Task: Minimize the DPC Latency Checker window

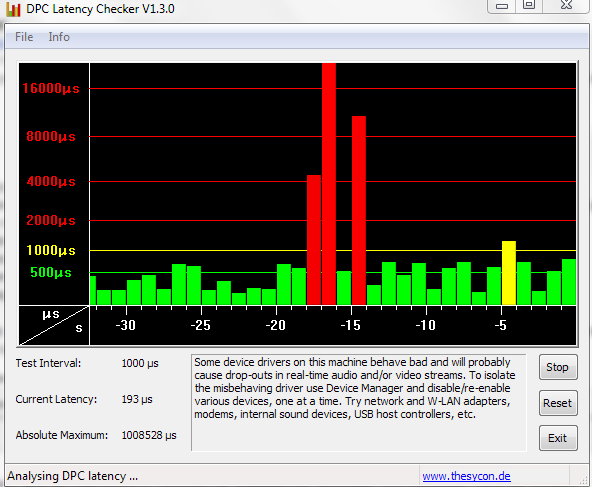Action: 501,6
